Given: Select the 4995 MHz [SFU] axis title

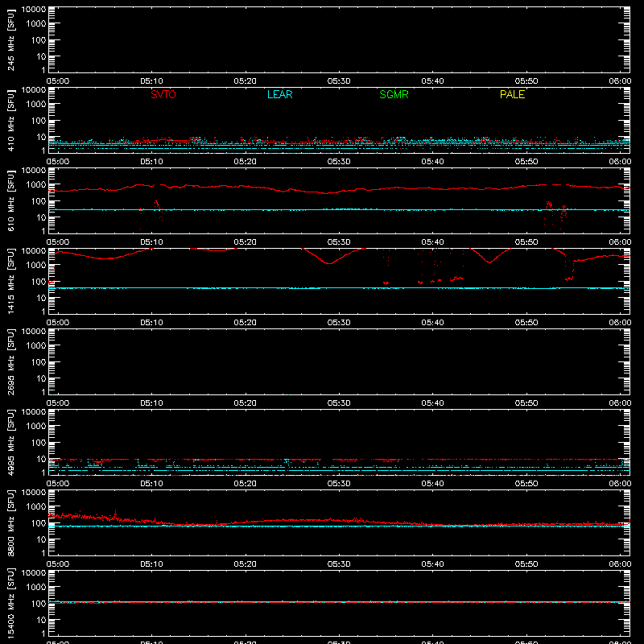Looking at the screenshot, I should pos(10,442).
